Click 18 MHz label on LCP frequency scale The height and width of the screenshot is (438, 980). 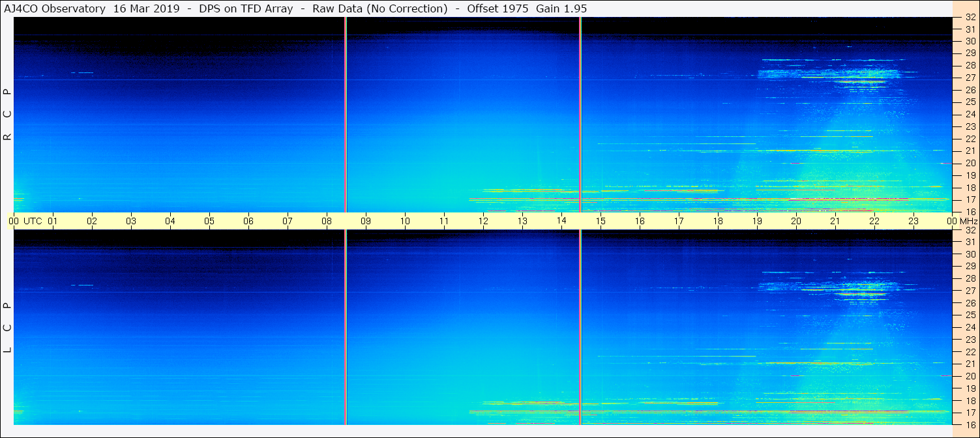click(x=970, y=400)
